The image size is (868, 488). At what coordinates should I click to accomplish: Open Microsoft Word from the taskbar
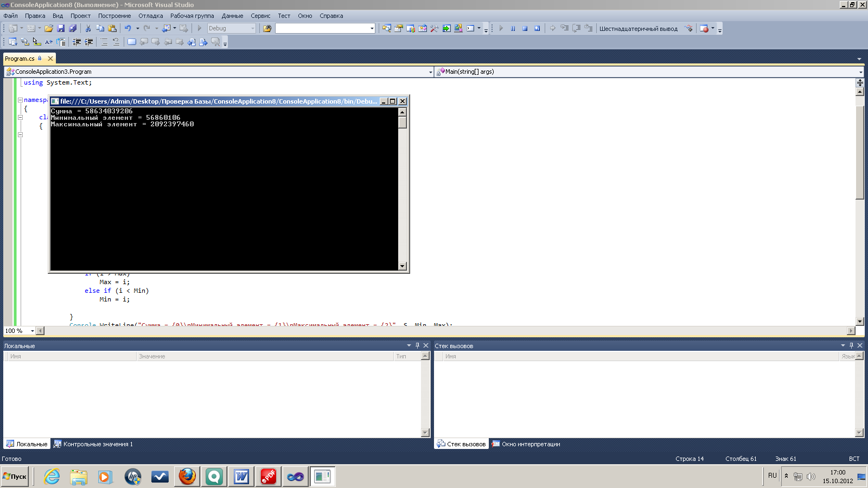pyautogui.click(x=241, y=477)
